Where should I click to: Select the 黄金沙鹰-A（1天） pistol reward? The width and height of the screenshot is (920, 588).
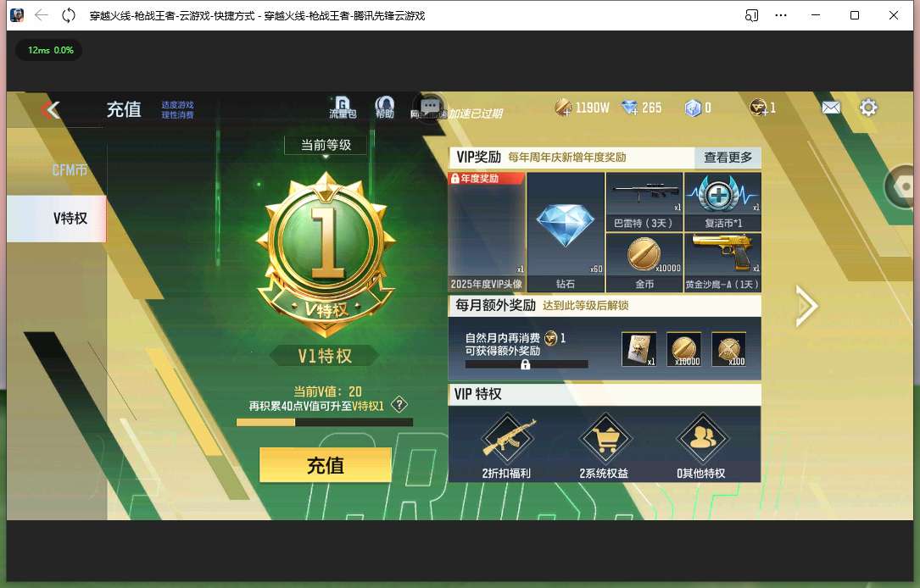click(x=722, y=263)
